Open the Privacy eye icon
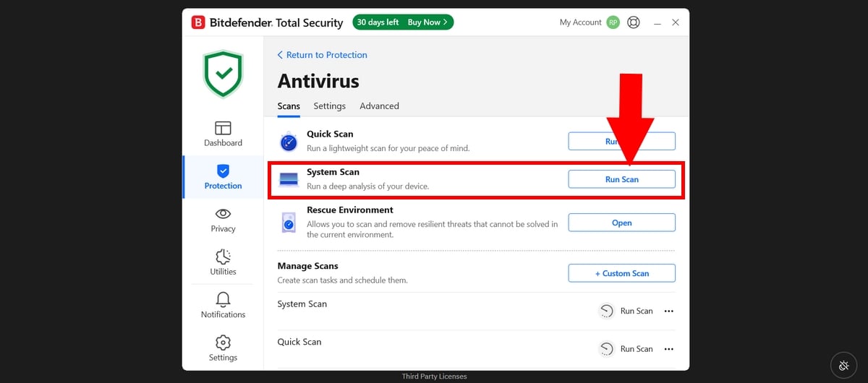Image resolution: width=868 pixels, height=383 pixels. pos(223,214)
